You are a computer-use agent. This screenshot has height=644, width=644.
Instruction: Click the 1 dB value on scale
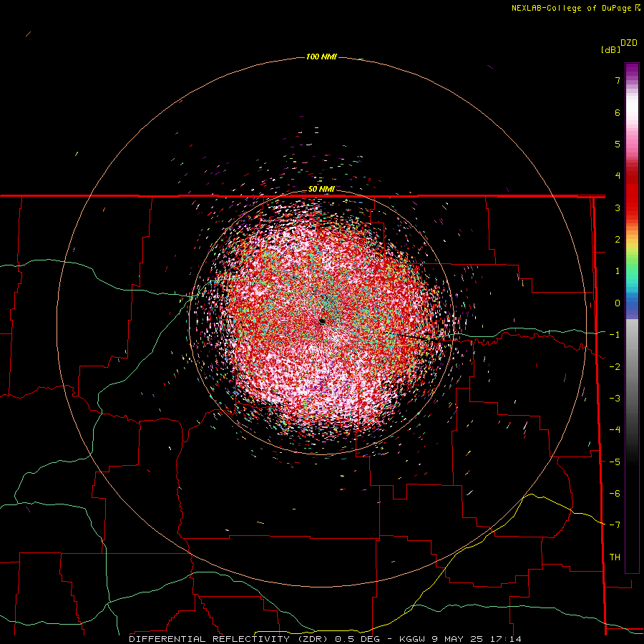pyautogui.click(x=618, y=271)
